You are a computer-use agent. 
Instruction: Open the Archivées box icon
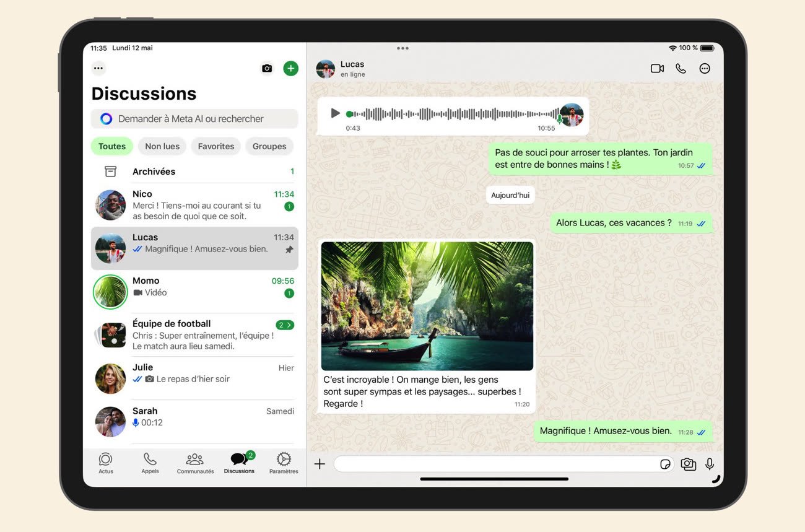110,172
